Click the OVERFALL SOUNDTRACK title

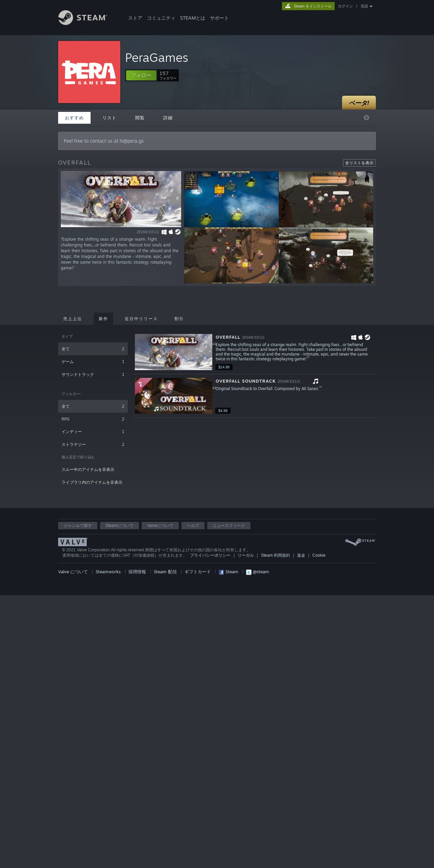click(x=246, y=381)
